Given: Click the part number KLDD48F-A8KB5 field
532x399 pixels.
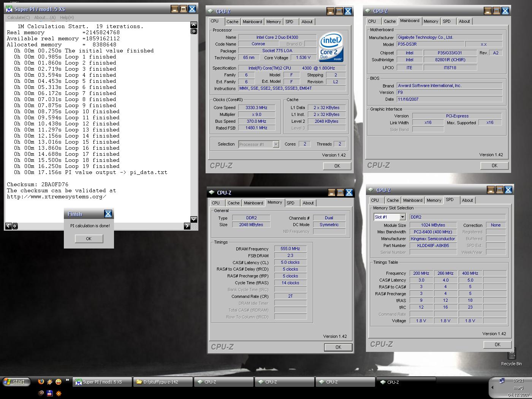Looking at the screenshot, I should click(x=433, y=245).
